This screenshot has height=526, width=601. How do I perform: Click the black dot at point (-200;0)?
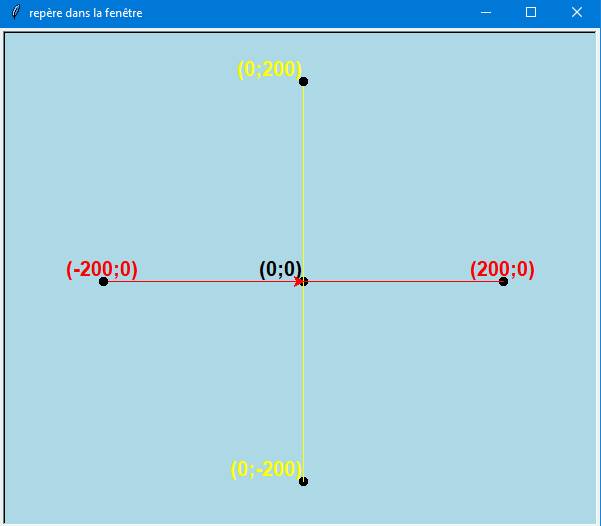coord(103,281)
